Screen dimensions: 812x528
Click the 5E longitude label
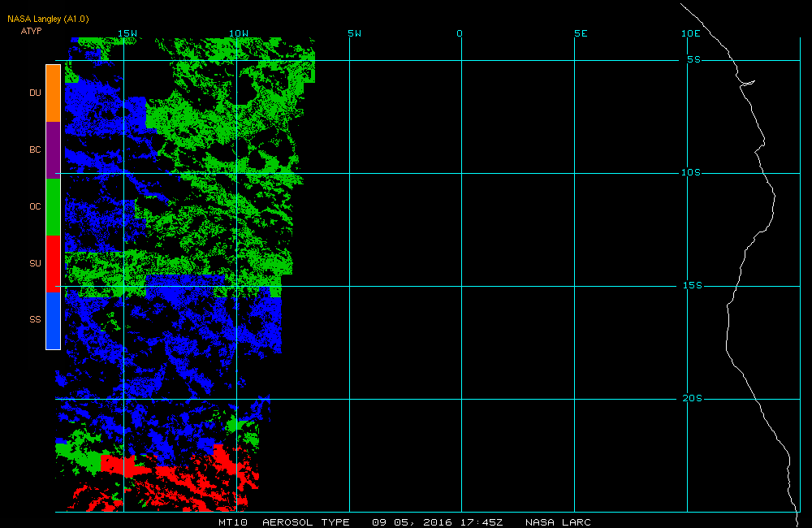click(581, 33)
